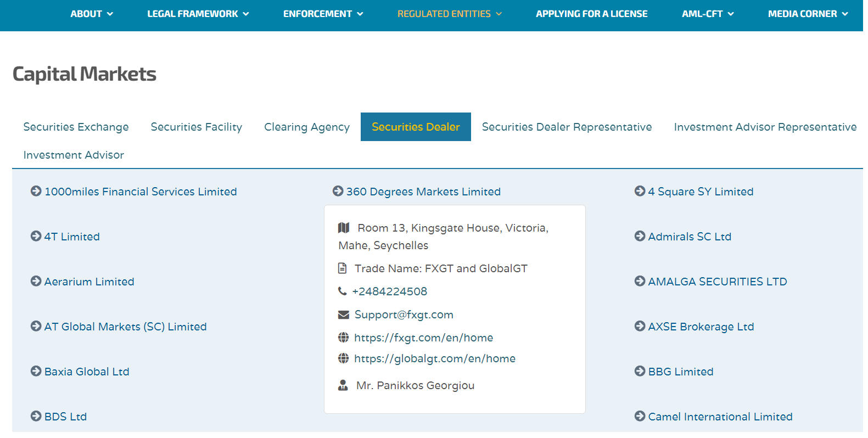Switch to Securities Facility tab
The height and width of the screenshot is (438, 868).
coord(197,127)
